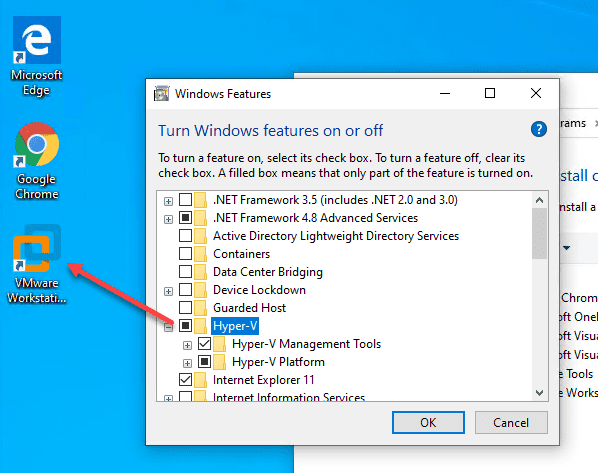
Task: Minimize the Windows Features dialog
Action: coord(445,93)
